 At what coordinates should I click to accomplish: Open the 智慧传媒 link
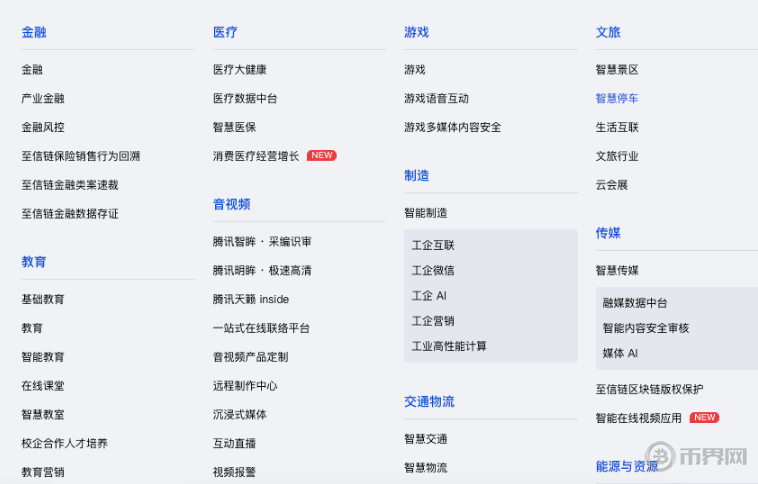(617, 270)
